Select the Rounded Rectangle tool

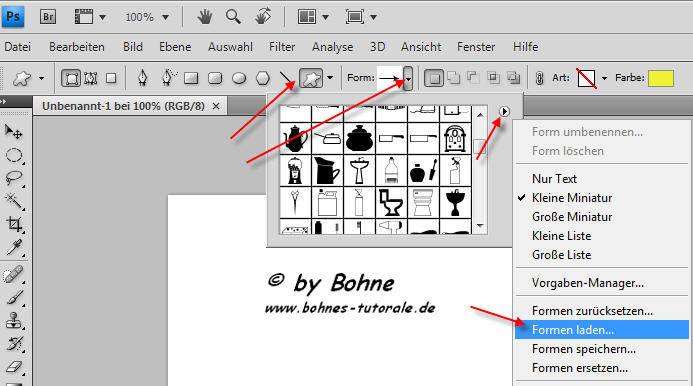pos(215,79)
